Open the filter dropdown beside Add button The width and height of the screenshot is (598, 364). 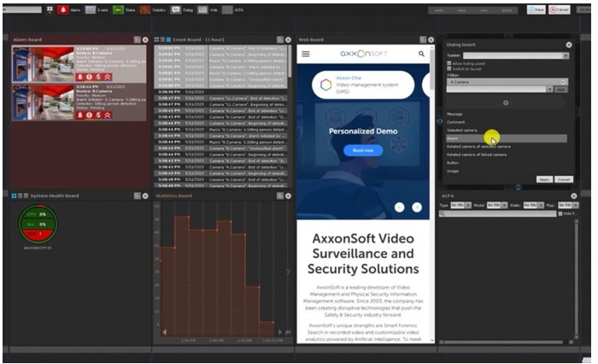(x=549, y=89)
